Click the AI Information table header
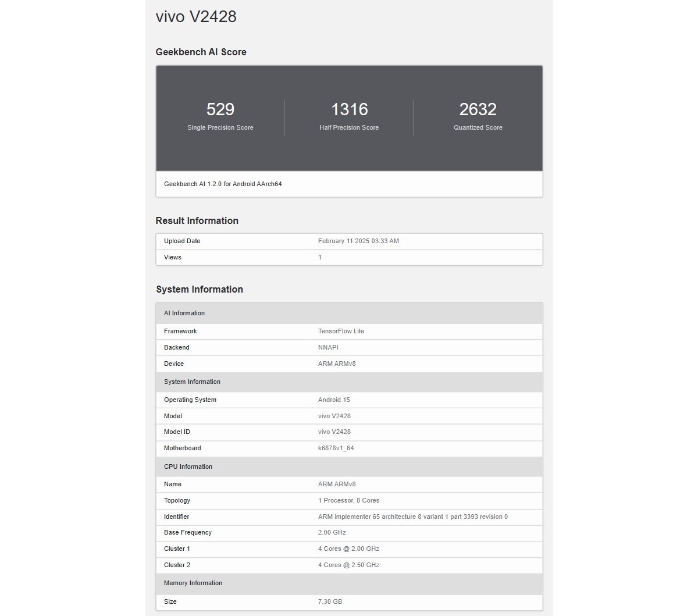698x616 pixels. pos(184,313)
